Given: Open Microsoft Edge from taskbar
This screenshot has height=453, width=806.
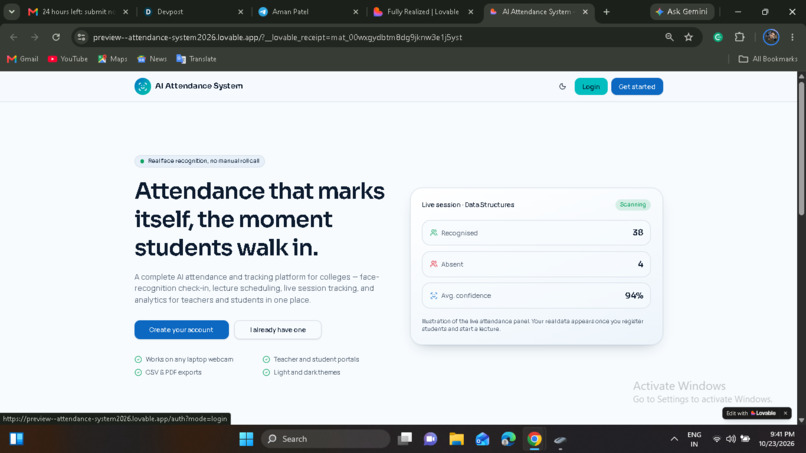Looking at the screenshot, I should pyautogui.click(x=508, y=439).
